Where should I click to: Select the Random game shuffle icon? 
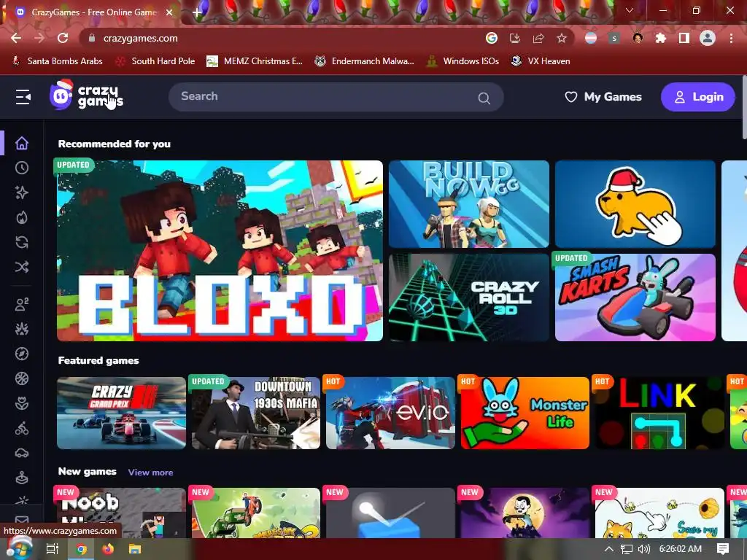click(22, 267)
